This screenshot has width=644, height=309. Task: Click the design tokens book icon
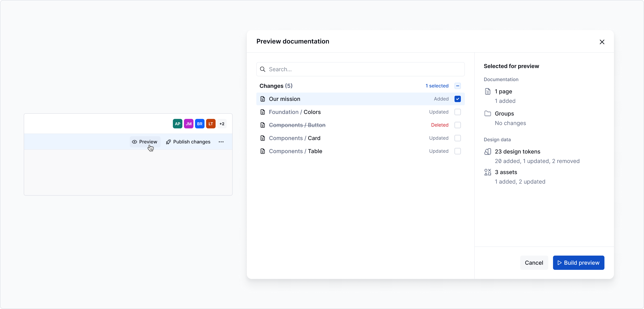point(488,152)
